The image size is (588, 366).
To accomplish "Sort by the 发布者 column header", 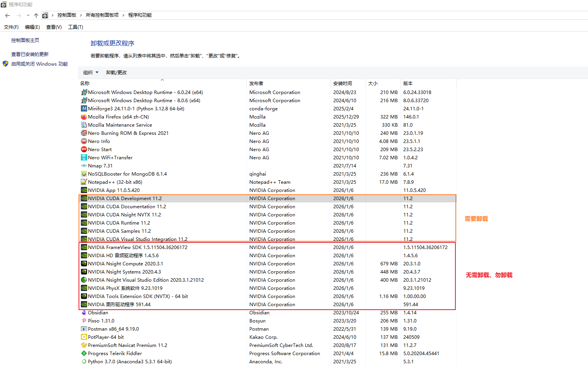I will [x=289, y=84].
